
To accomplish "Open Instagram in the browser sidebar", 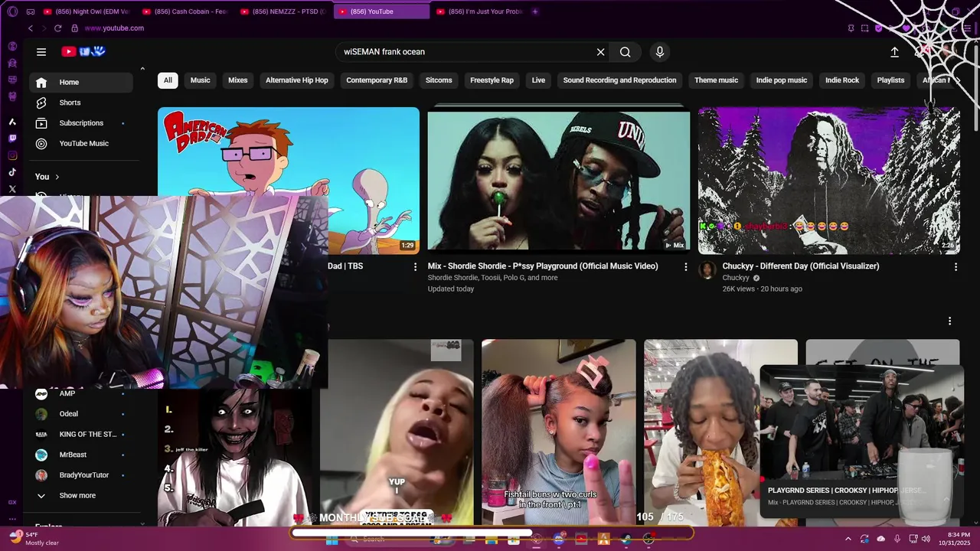I will pyautogui.click(x=12, y=155).
